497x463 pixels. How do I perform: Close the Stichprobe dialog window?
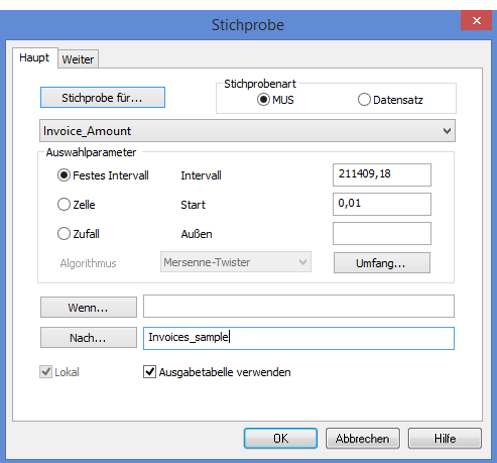(476, 20)
